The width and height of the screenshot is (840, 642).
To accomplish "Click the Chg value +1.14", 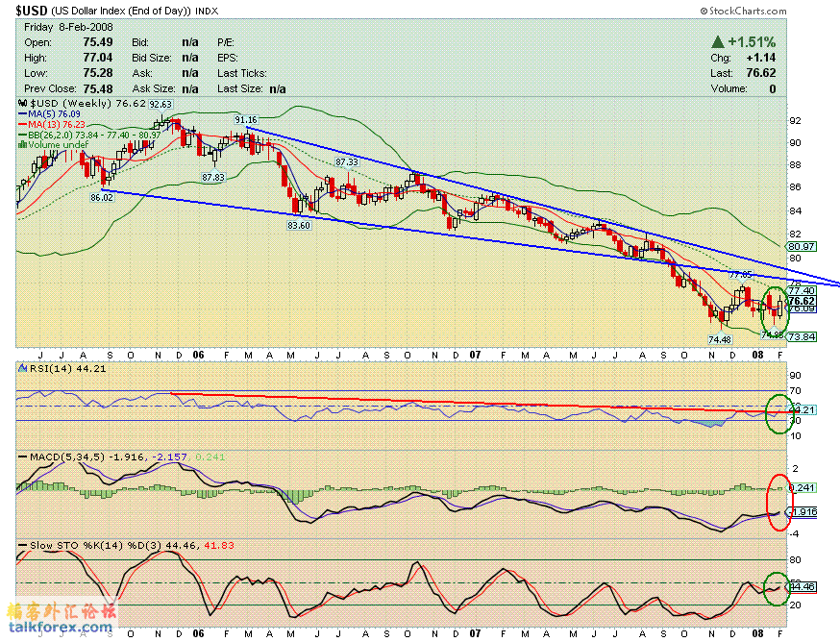I will [761, 58].
